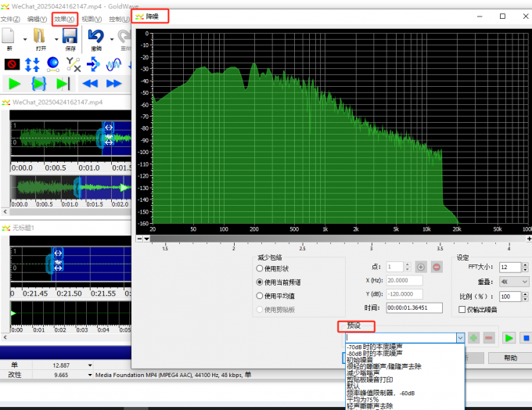Choose preset -80dB 时的本底噪声
The height and width of the screenshot is (410, 532).
pos(374,354)
